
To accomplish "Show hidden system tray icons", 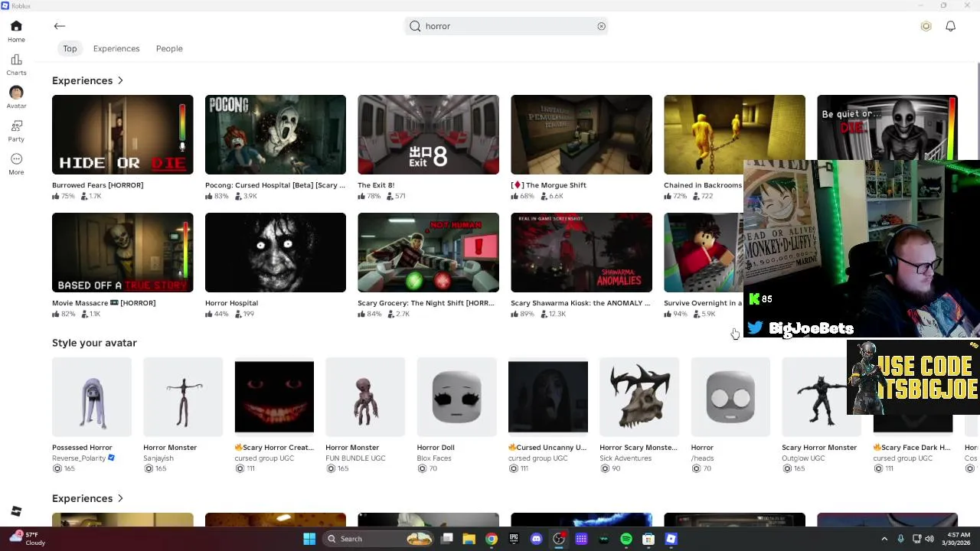I will [884, 539].
